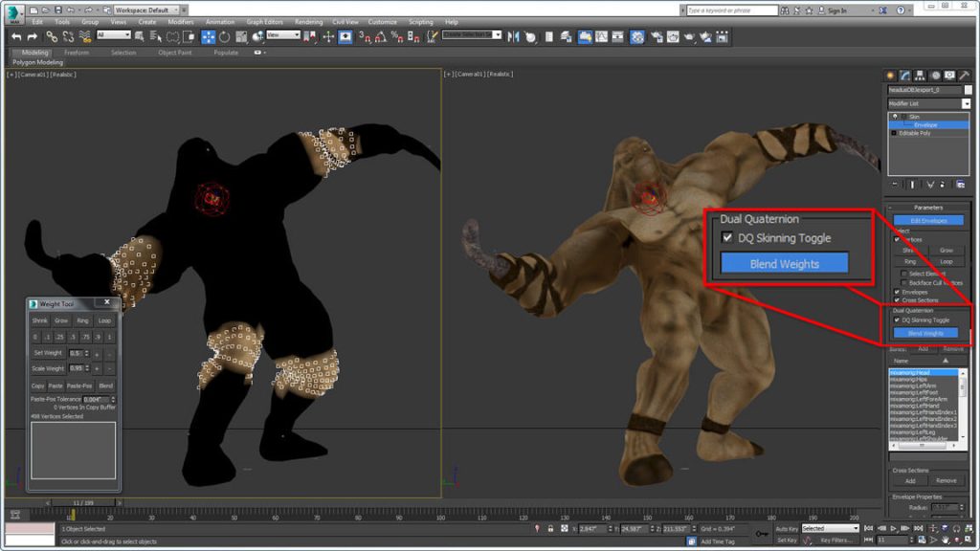Viewport: 980px width, 551px height.
Task: Enable the Backface Cull Vertices checkbox
Action: pyautogui.click(x=903, y=282)
